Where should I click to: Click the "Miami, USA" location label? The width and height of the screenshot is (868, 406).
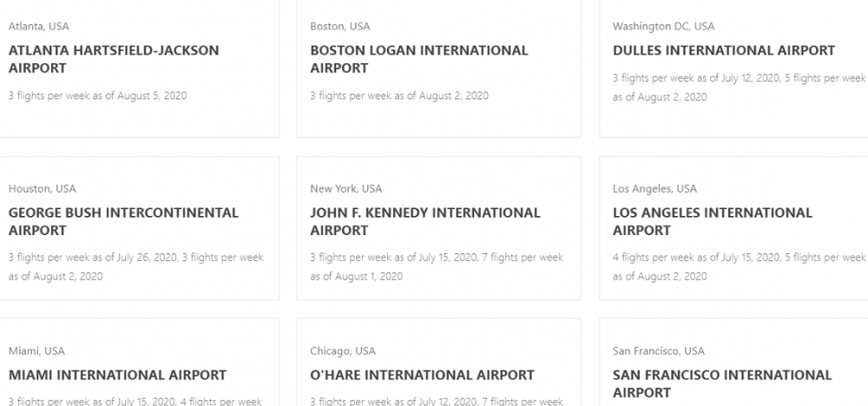[x=36, y=351]
